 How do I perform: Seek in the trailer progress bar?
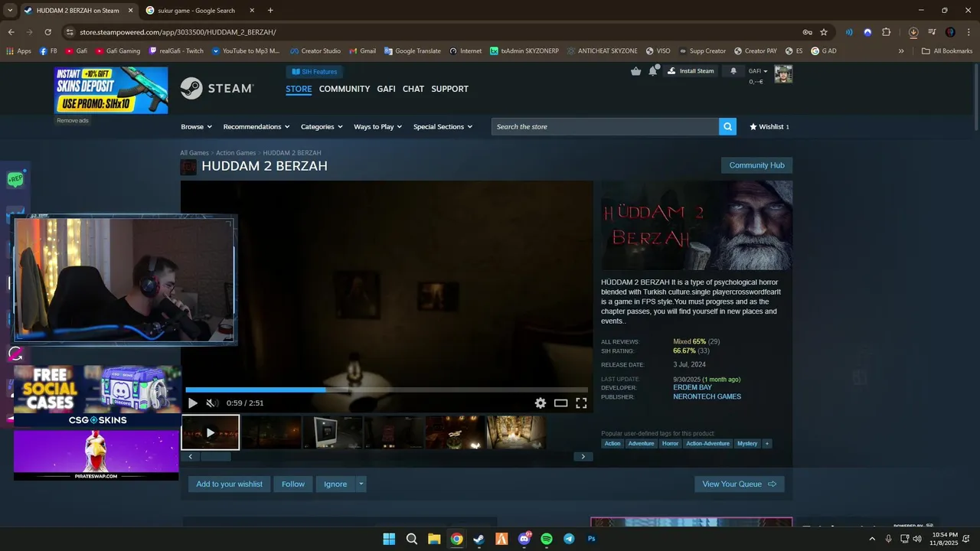click(x=387, y=390)
